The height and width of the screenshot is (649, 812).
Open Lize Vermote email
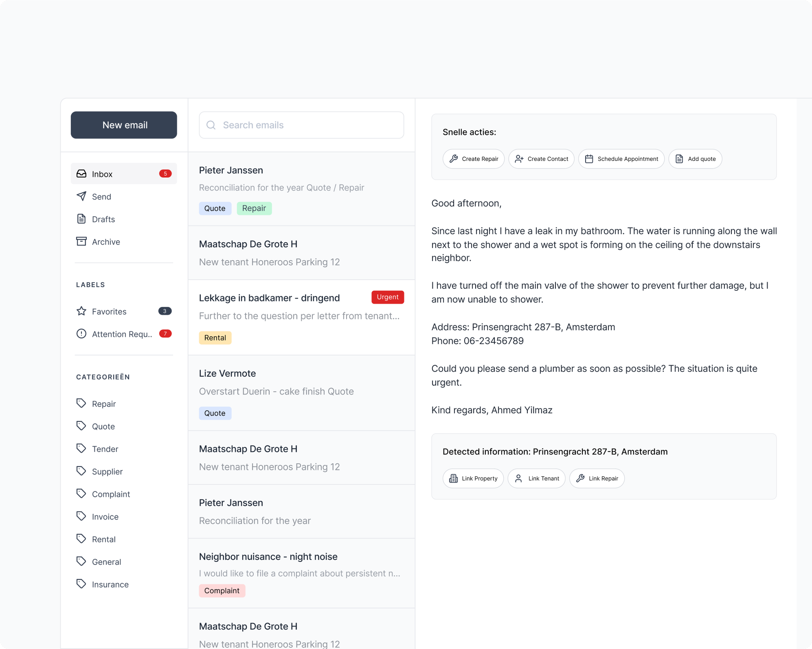301,393
